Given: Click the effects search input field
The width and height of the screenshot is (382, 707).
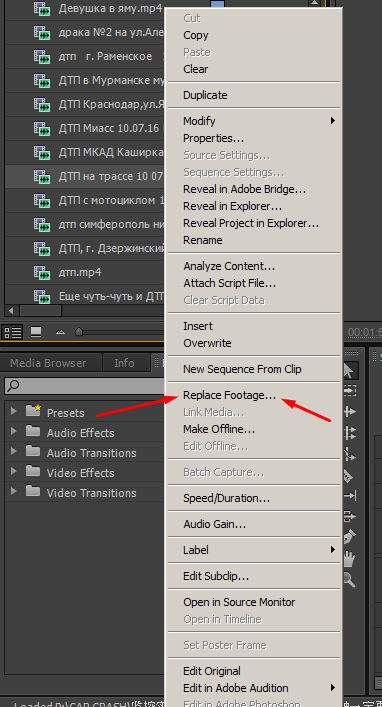Looking at the screenshot, I should click(x=84, y=386).
